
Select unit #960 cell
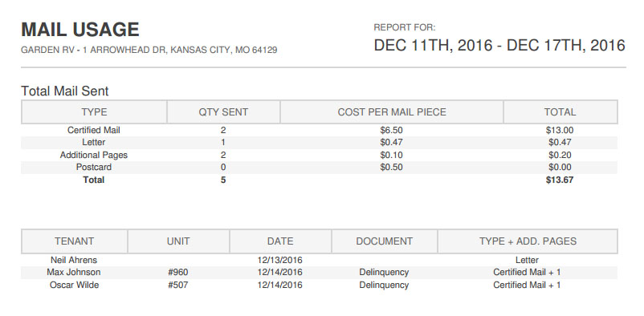pos(178,272)
